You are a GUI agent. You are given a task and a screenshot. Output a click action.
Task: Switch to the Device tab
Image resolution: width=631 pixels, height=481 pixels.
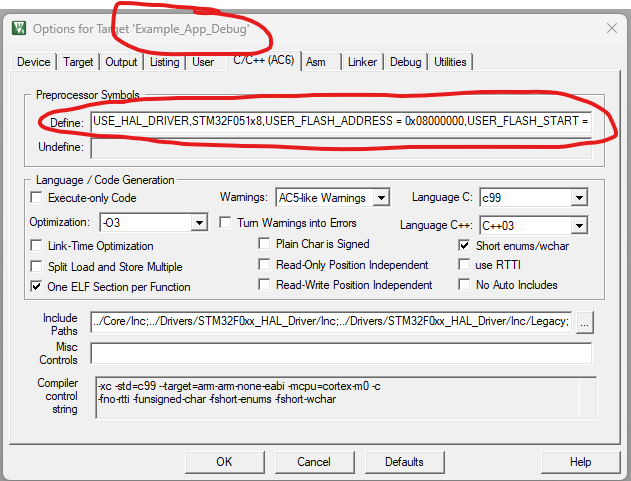(x=33, y=62)
